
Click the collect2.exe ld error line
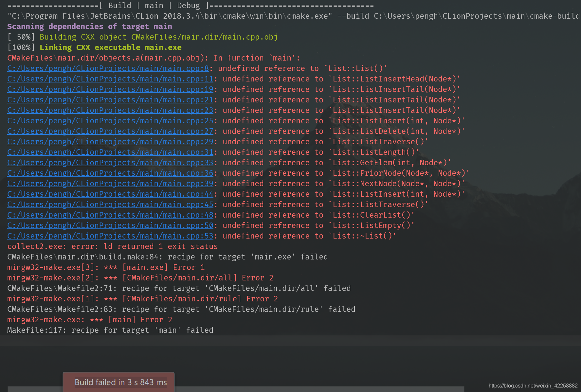[x=112, y=246]
